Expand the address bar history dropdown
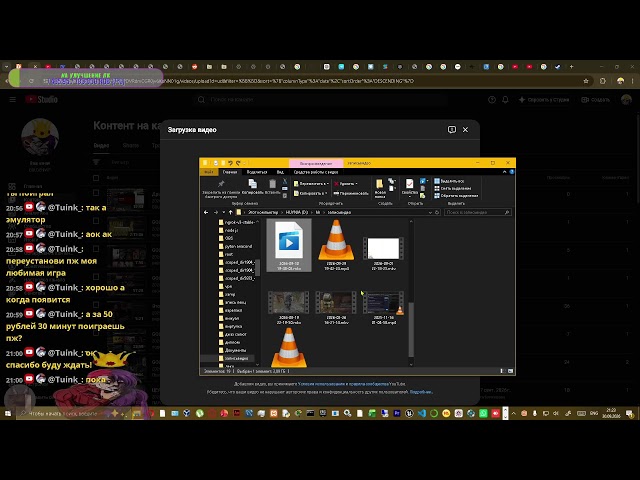640x480 pixels. tap(430, 212)
